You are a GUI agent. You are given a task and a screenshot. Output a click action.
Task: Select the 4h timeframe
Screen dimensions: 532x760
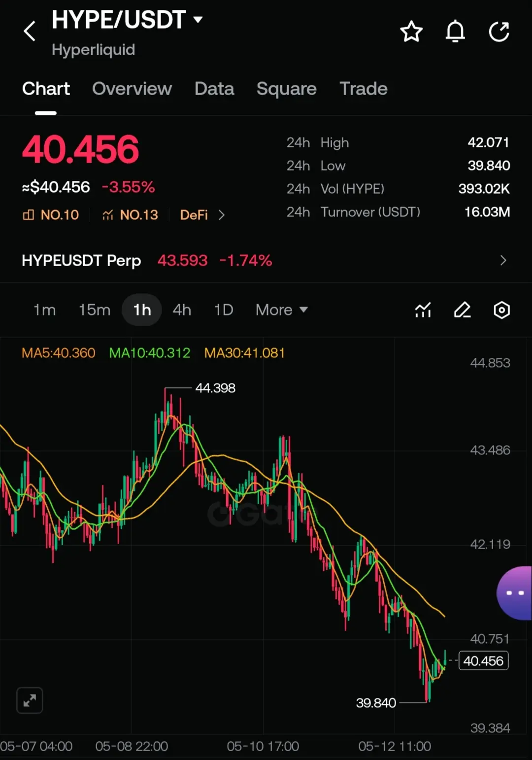tap(182, 310)
